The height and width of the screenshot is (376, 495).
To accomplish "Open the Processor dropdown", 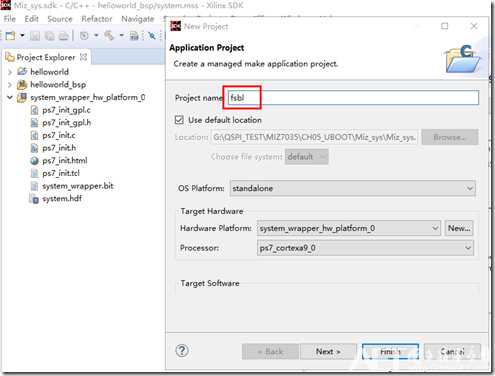I will point(365,248).
